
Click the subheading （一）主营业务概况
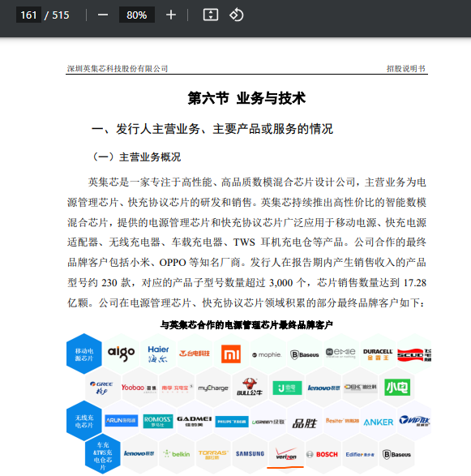(136, 157)
